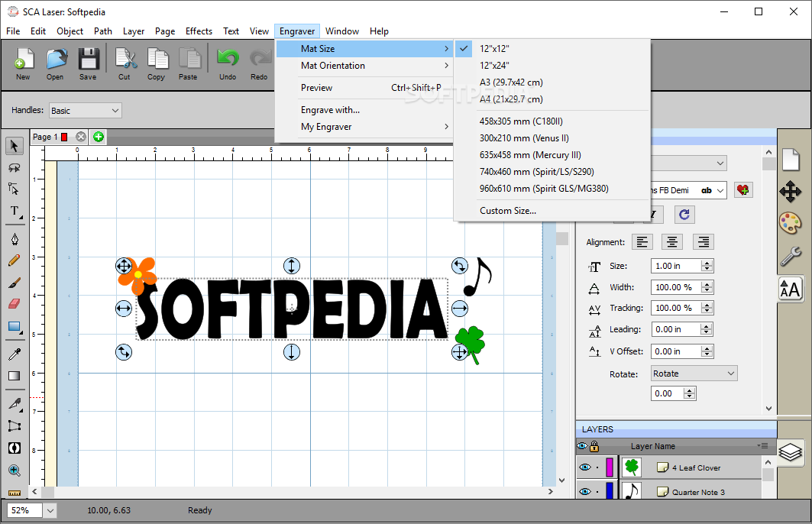The width and height of the screenshot is (812, 524).
Task: Select the arrow Selection tool
Action: point(15,146)
